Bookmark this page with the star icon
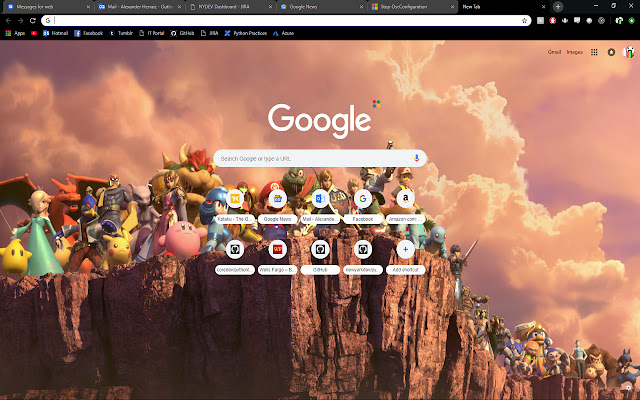 point(524,20)
